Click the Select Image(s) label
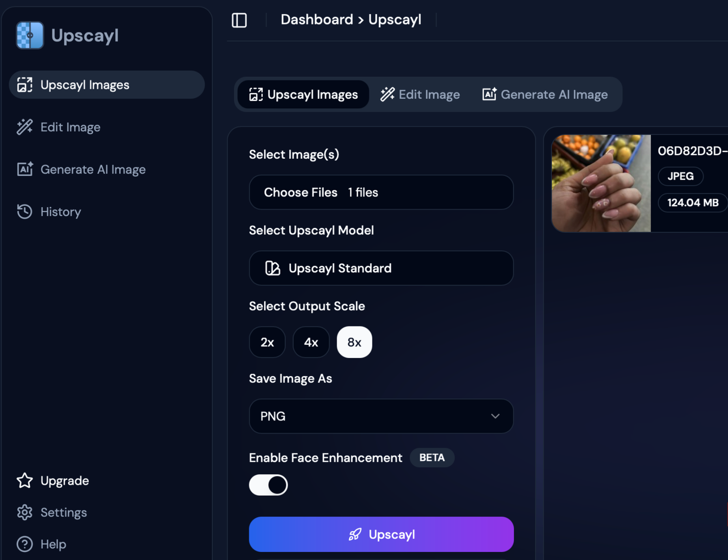The height and width of the screenshot is (560, 728). [294, 154]
